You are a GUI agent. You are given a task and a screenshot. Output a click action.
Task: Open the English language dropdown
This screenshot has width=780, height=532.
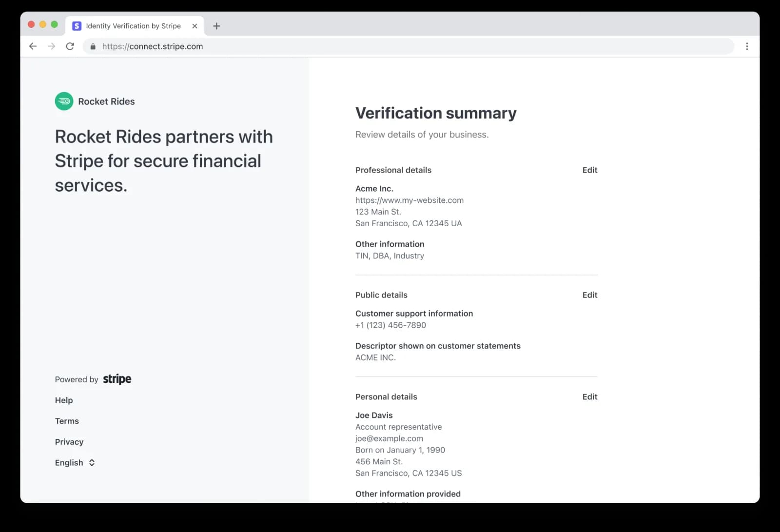point(75,463)
